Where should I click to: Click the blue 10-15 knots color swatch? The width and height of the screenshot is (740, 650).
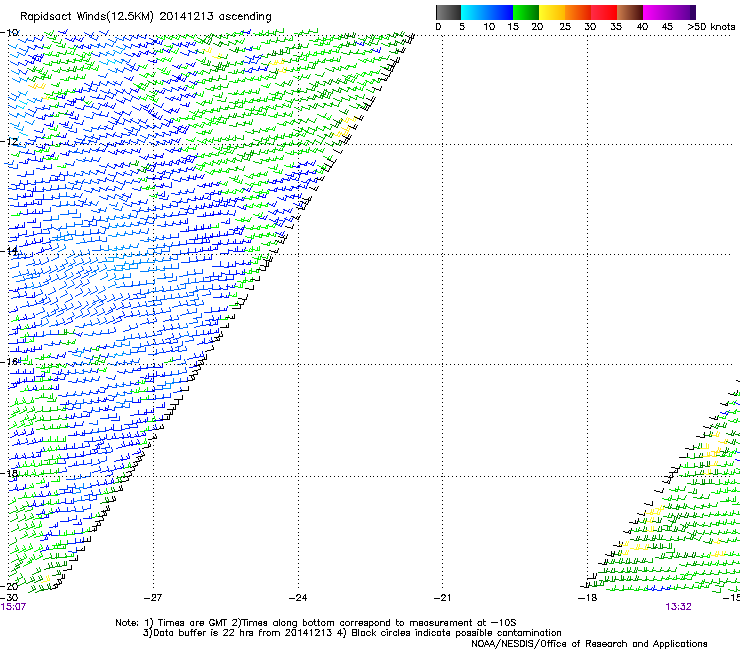pyautogui.click(x=500, y=12)
